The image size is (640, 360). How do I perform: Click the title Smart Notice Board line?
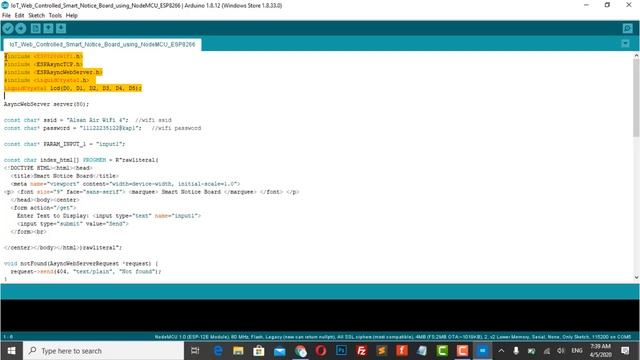click(x=64, y=176)
